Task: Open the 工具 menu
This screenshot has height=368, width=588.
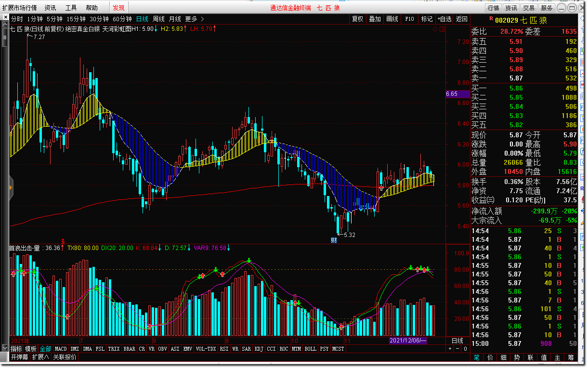Action: (x=71, y=8)
